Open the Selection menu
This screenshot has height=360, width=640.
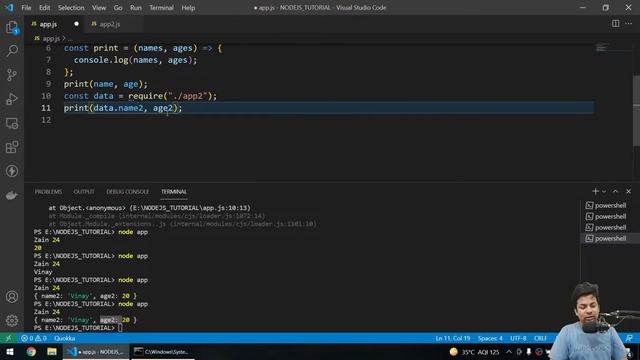[71, 8]
